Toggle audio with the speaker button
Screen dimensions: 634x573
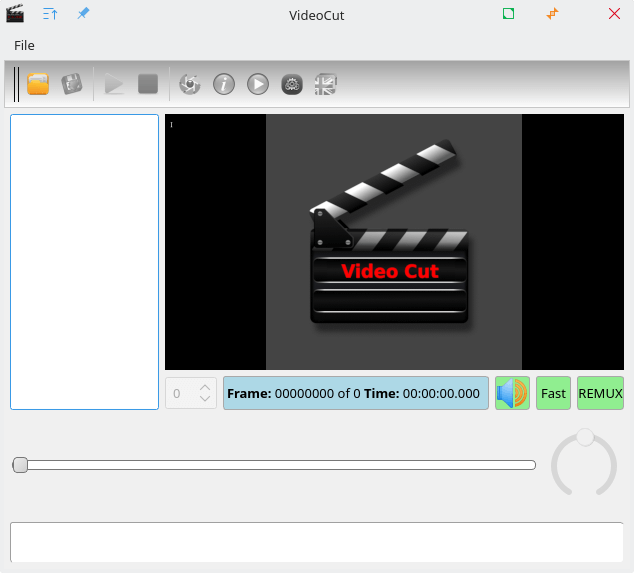point(512,393)
